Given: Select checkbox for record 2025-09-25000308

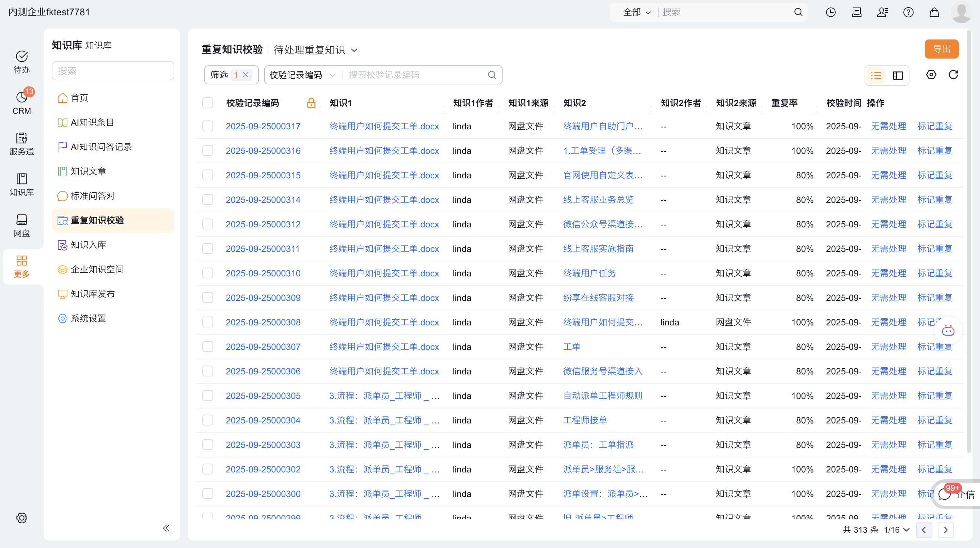Looking at the screenshot, I should (x=208, y=322).
